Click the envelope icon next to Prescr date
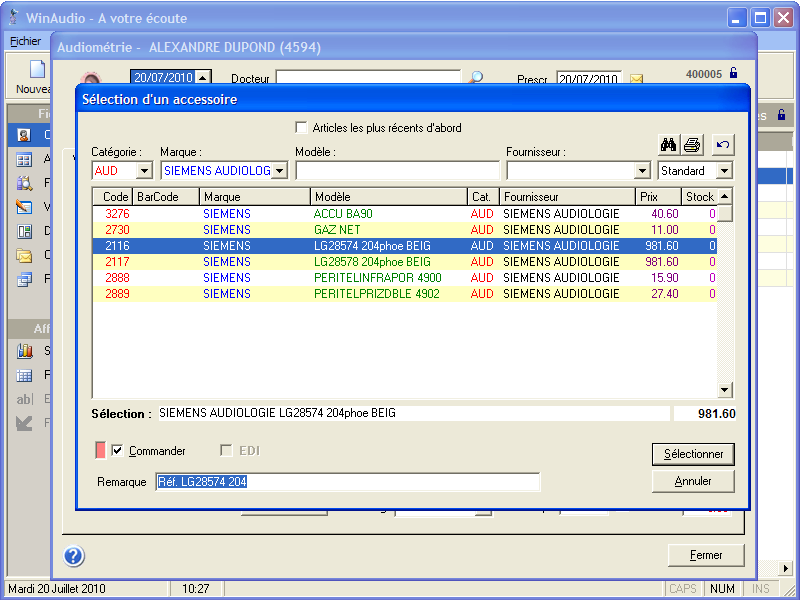Screen dimensions: 800x600 pyautogui.click(x=636, y=79)
